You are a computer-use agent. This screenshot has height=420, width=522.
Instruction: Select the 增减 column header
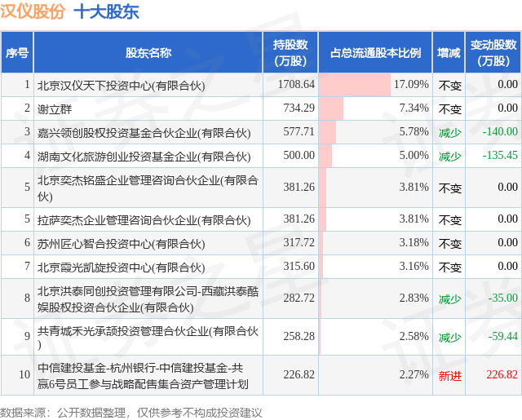point(449,52)
